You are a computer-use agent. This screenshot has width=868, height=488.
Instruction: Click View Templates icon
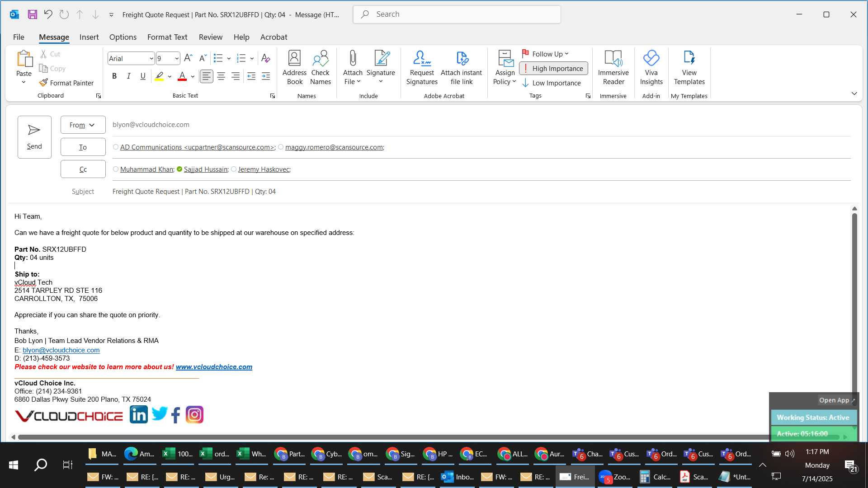(x=689, y=68)
